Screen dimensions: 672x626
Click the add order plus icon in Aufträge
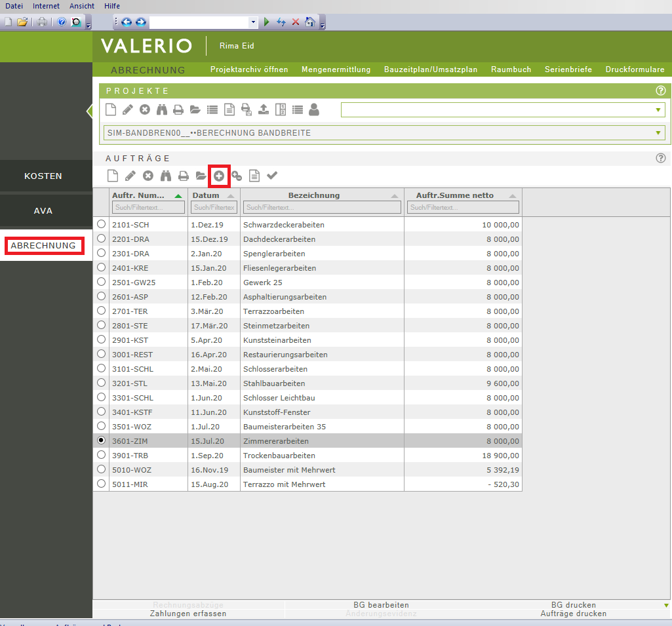(x=219, y=176)
